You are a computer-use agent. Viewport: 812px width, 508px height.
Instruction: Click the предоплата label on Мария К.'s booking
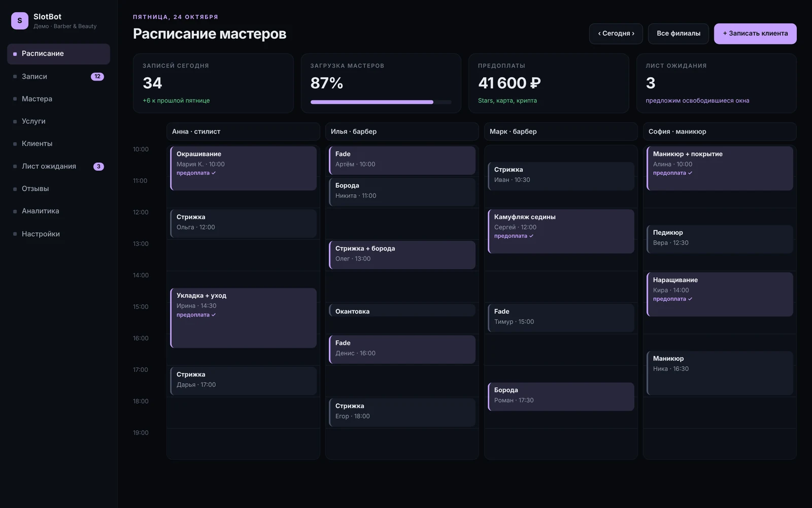[x=196, y=173]
